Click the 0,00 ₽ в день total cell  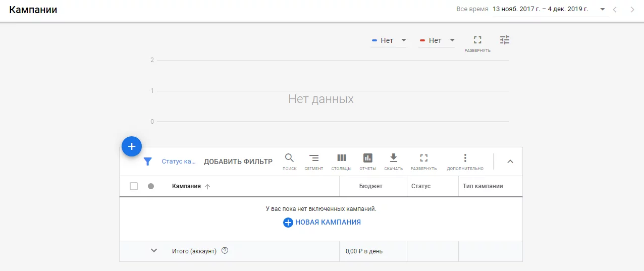[364, 251]
